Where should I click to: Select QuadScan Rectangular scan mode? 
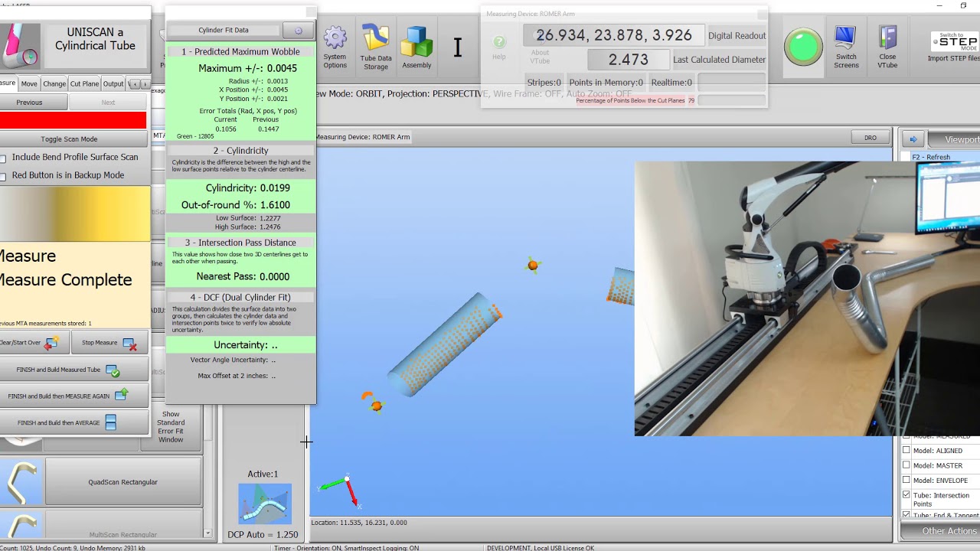[x=122, y=482]
